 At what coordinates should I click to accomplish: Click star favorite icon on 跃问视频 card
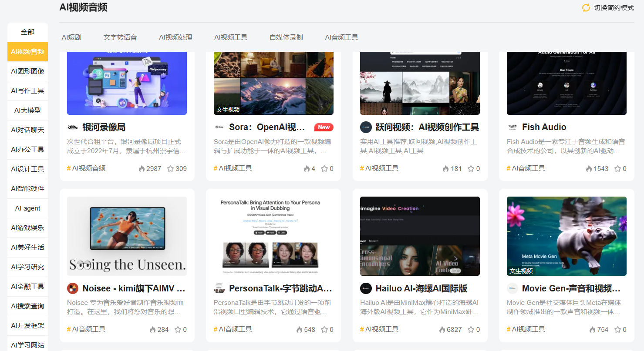(471, 169)
